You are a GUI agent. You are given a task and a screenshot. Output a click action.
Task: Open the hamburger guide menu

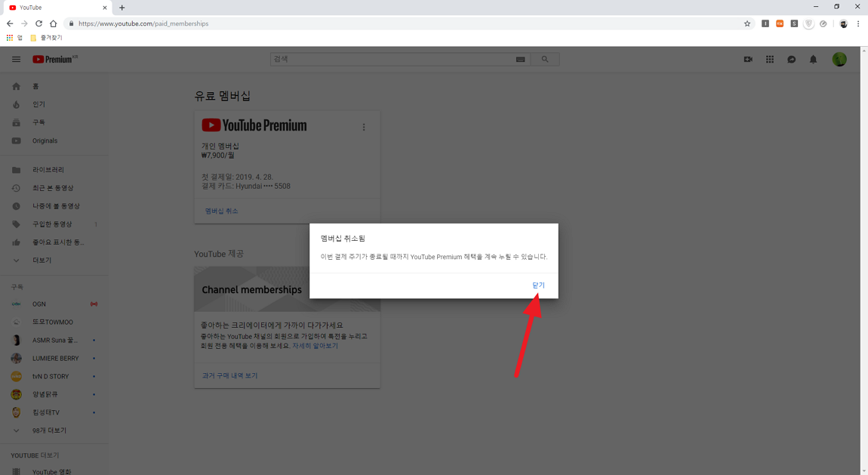(16, 59)
